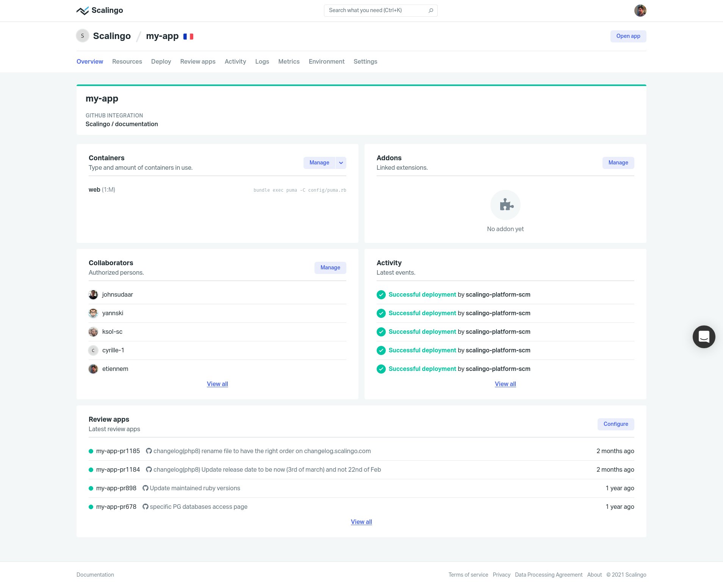Viewport: 723px width, 588px height.
Task: Click fifth successful deployment check icon
Action: click(381, 369)
